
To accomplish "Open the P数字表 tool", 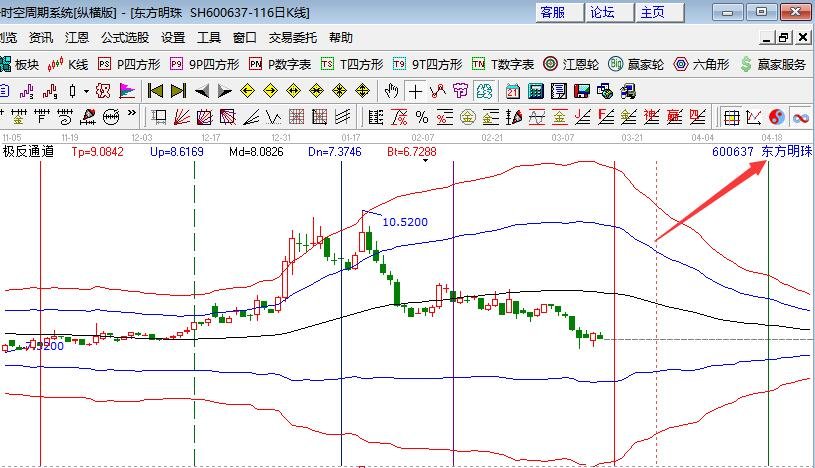I will [x=280, y=64].
